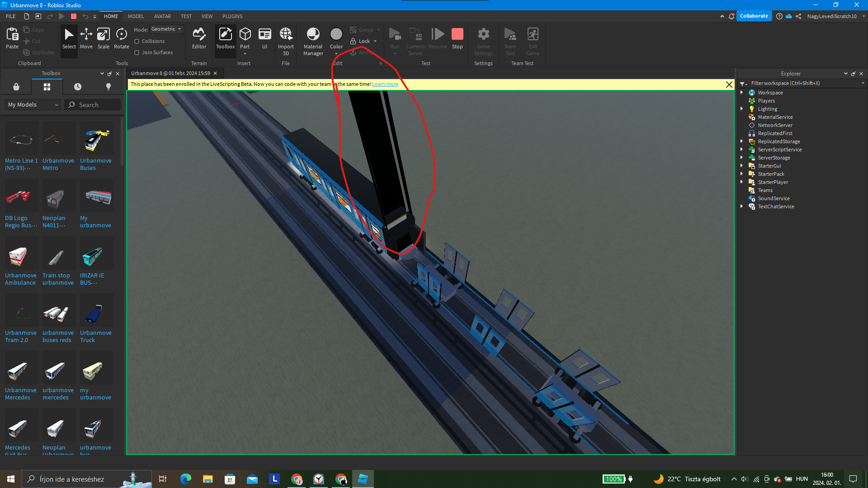Image resolution: width=868 pixels, height=488 pixels.
Task: Open the My Models category dropdown
Action: click(x=33, y=104)
